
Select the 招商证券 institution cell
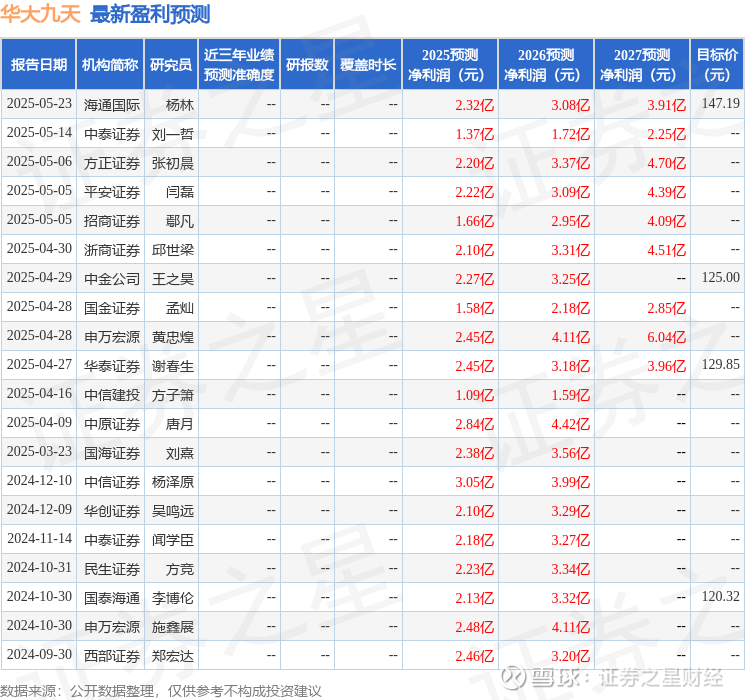pyautogui.click(x=112, y=221)
